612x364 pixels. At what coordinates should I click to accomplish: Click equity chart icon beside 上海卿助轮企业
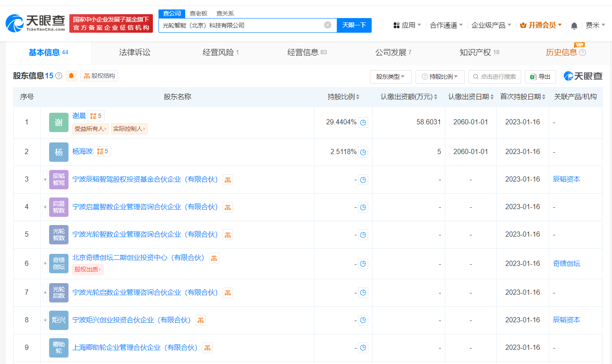point(207,348)
